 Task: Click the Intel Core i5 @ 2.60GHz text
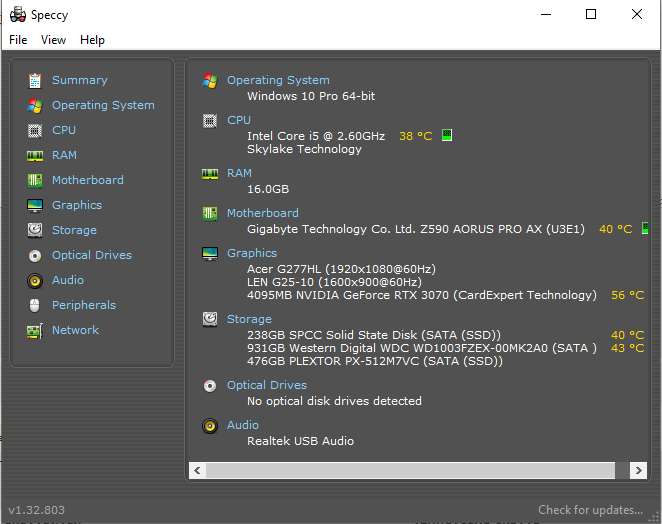(316, 136)
